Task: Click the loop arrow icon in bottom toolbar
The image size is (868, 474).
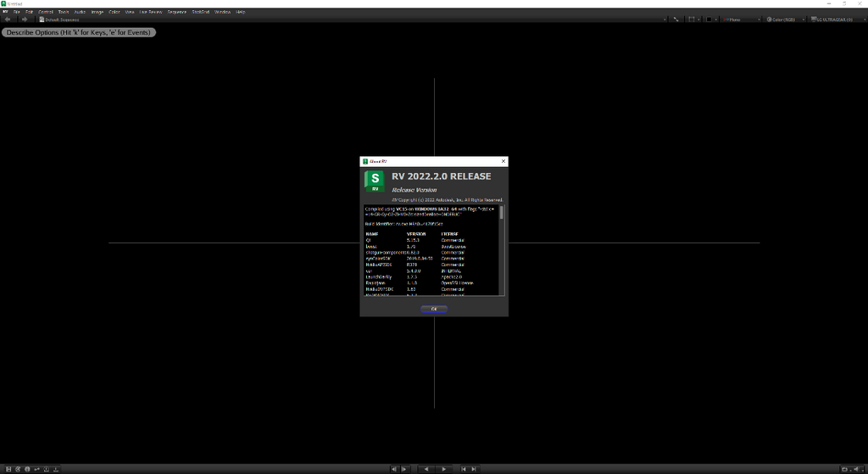Action: (36, 469)
